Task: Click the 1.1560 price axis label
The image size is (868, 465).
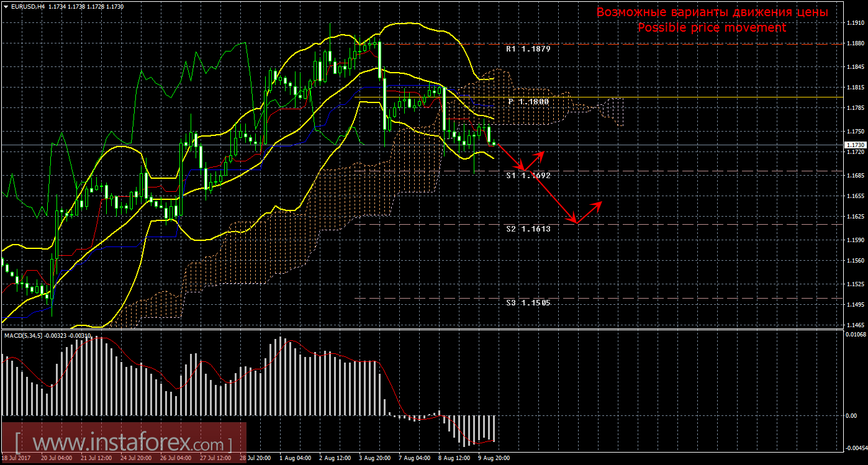Action: click(856, 261)
